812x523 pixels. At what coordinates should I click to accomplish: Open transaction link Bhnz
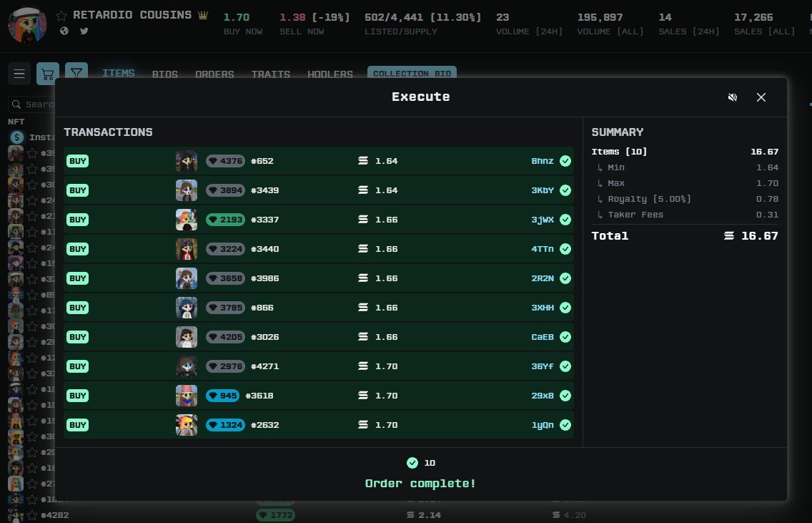click(x=543, y=161)
